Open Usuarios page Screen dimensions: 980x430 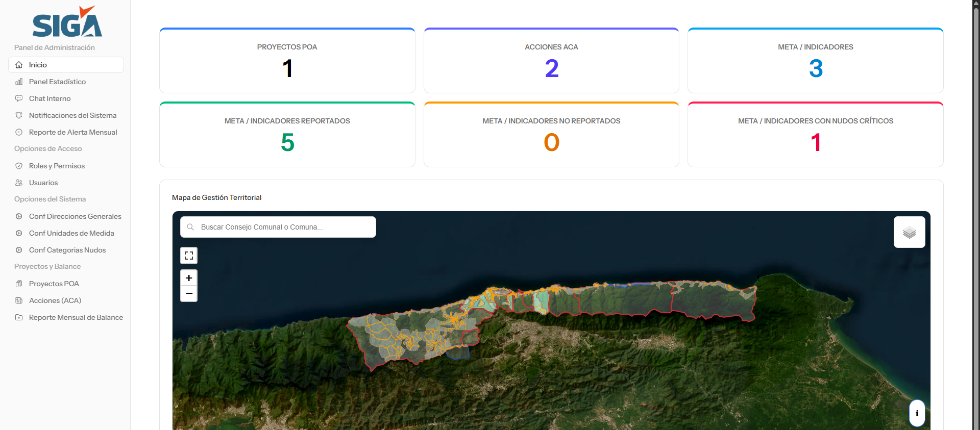pos(43,183)
